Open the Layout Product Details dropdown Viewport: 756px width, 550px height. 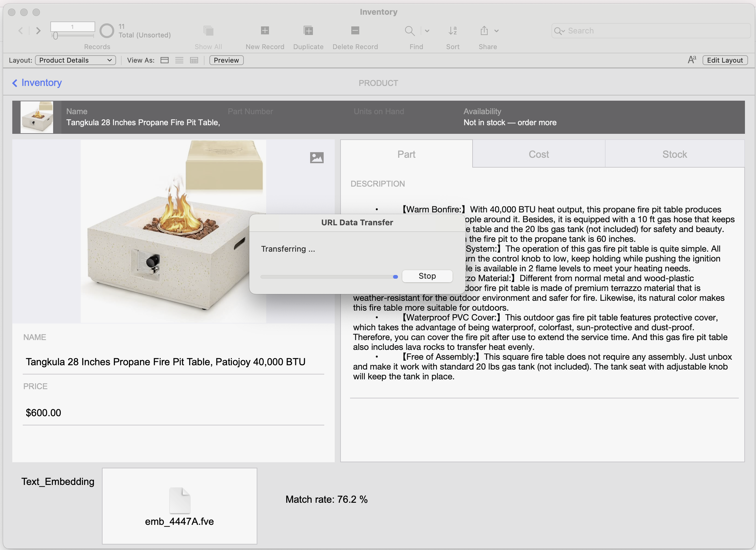[76, 60]
